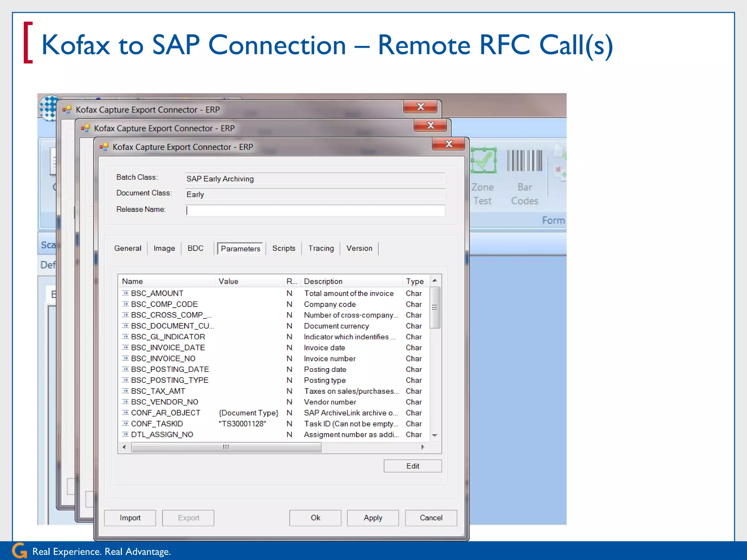Switch to the General tab
This screenshot has width=747, height=560.
(x=128, y=248)
